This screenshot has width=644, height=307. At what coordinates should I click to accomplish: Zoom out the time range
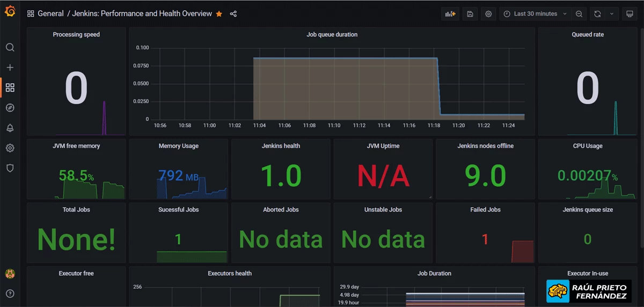coord(579,14)
